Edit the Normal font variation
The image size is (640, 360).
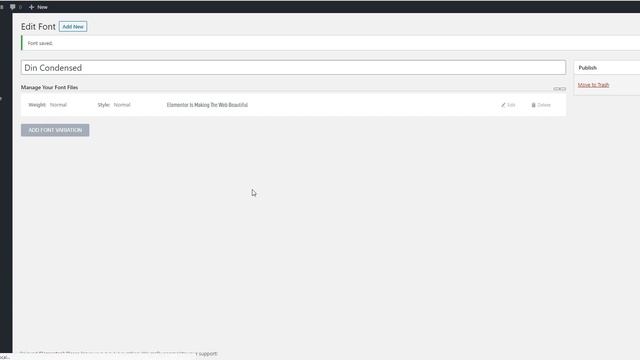point(508,105)
